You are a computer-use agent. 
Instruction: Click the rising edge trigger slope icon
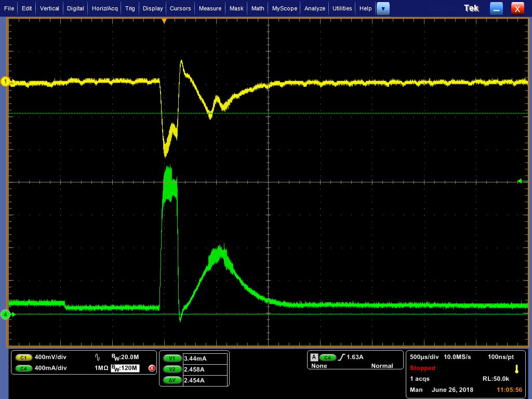341,357
